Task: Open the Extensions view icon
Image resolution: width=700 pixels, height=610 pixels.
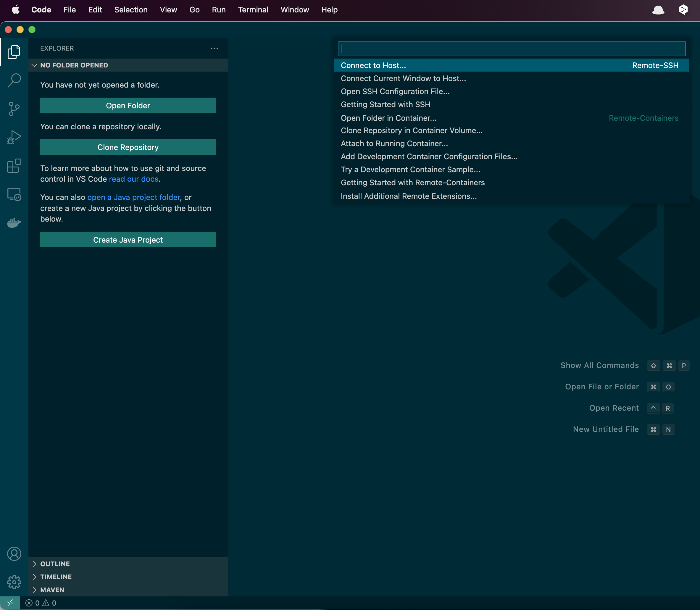Action: 14,166
